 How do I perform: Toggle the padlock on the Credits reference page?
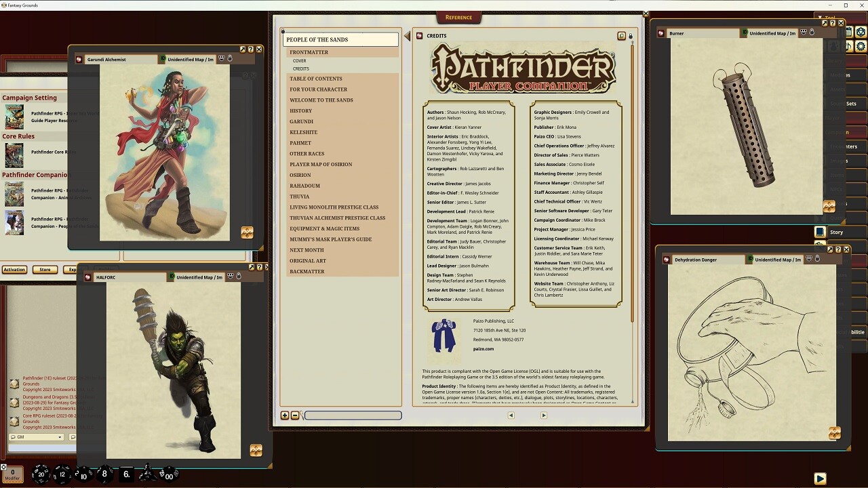(x=629, y=36)
